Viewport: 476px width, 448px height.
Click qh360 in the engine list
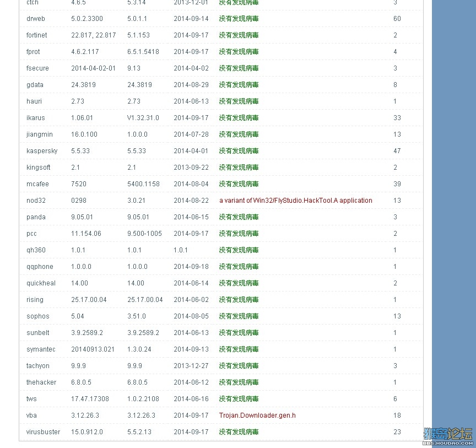pos(36,250)
